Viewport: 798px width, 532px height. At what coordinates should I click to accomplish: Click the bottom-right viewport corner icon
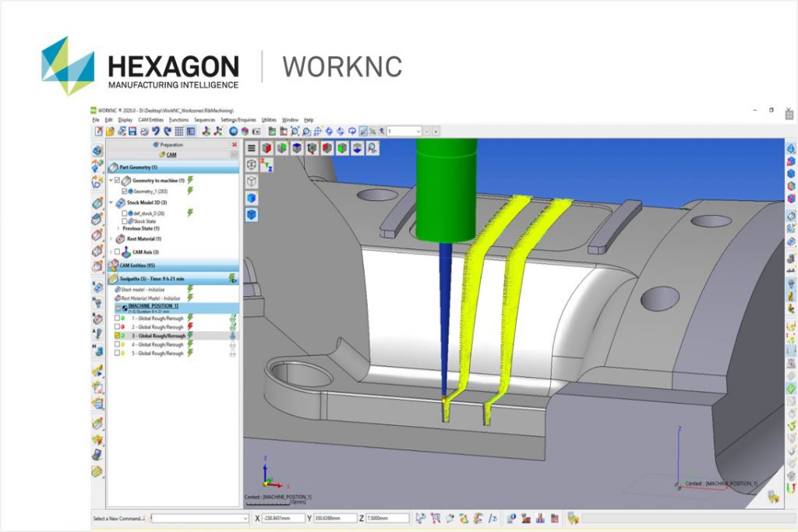click(774, 497)
